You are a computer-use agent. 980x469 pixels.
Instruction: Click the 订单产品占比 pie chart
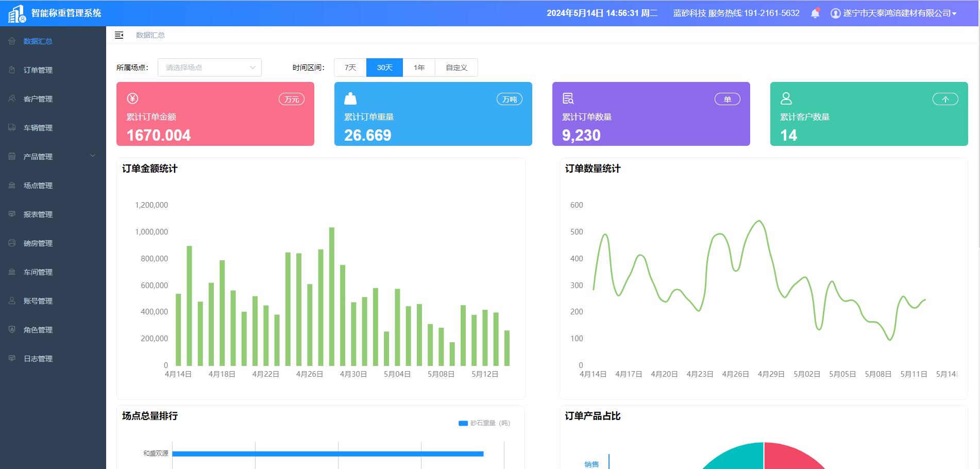764,456
